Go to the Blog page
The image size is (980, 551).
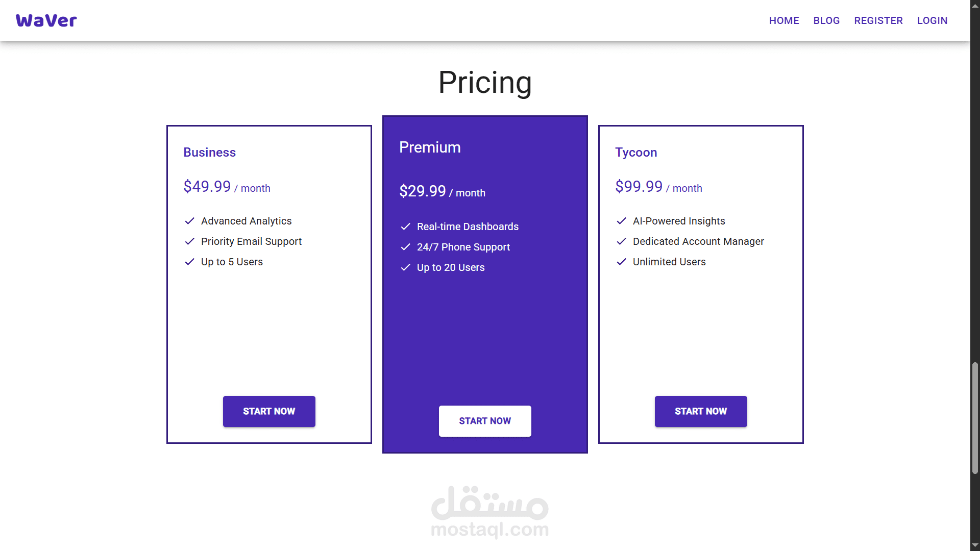coord(826,20)
